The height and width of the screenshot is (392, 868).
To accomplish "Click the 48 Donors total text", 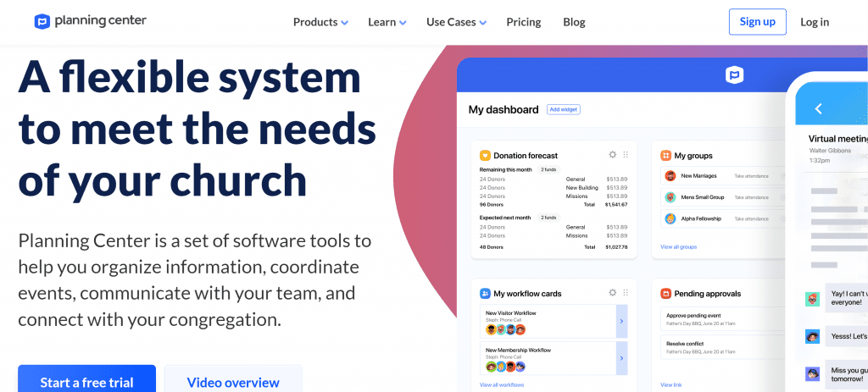I will [492, 247].
